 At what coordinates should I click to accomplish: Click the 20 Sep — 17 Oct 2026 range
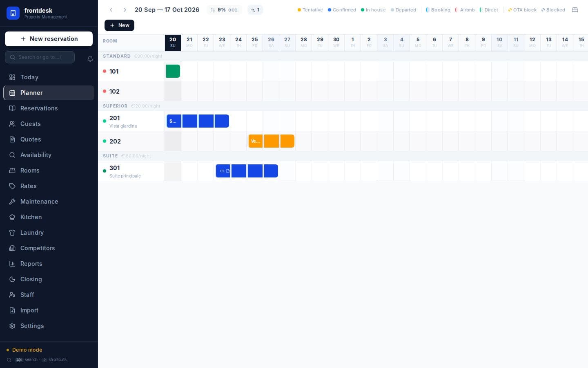(167, 10)
